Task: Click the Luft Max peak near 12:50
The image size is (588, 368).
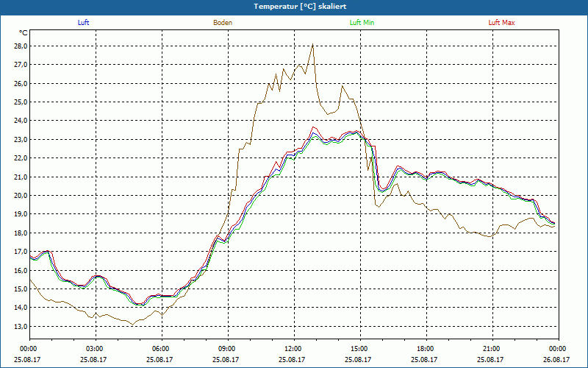Action: coord(314,127)
